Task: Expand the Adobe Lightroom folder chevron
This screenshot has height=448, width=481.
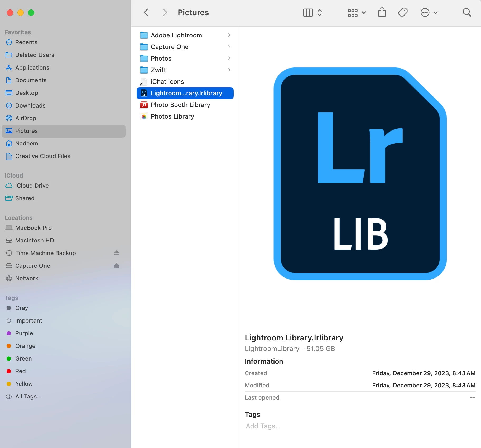Action: pyautogui.click(x=229, y=35)
